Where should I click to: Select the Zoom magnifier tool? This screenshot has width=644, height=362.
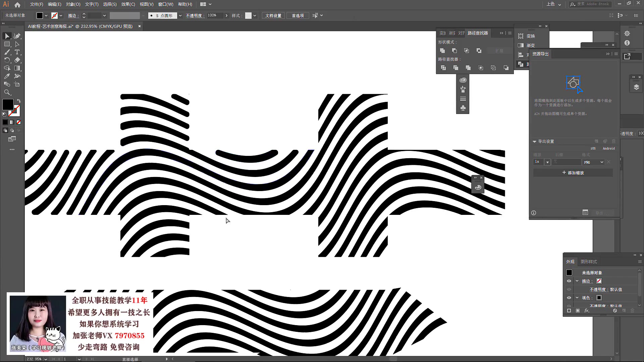(7, 92)
